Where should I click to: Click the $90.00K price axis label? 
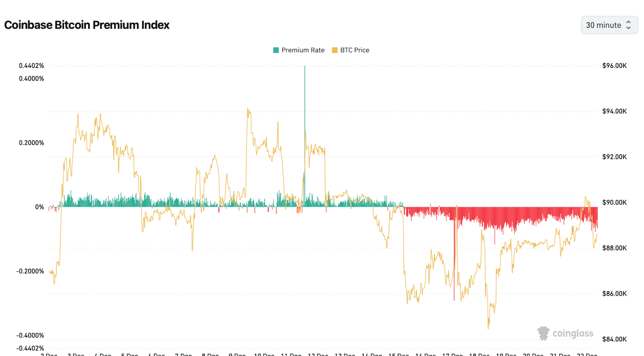tap(614, 202)
